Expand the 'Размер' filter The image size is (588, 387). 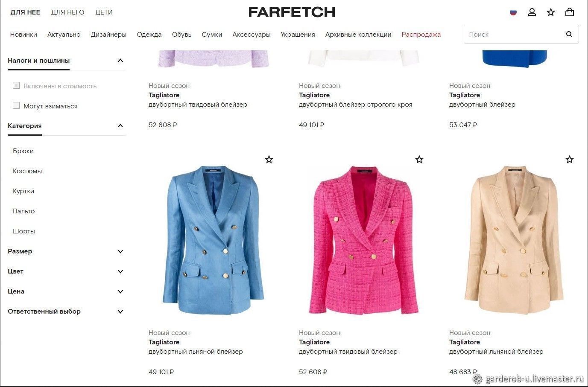click(120, 251)
